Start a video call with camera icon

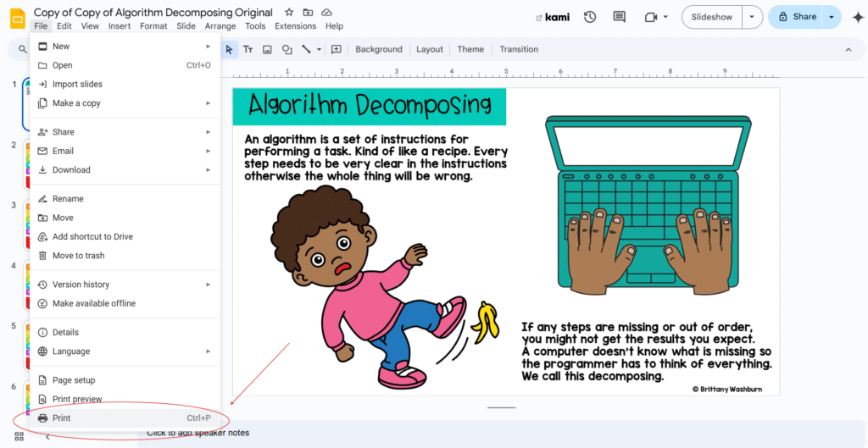tap(651, 17)
